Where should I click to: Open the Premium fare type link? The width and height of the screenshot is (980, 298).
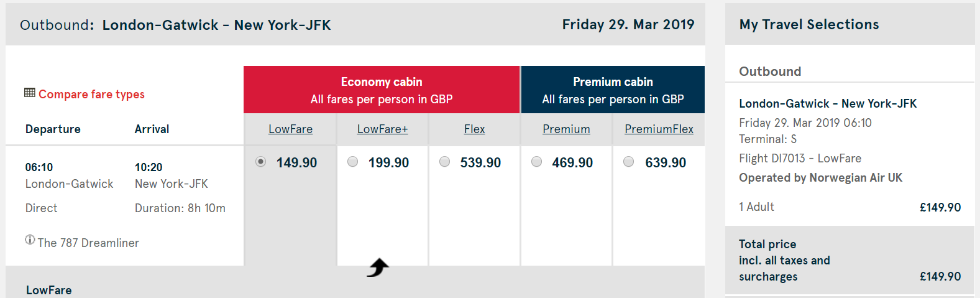(x=566, y=129)
